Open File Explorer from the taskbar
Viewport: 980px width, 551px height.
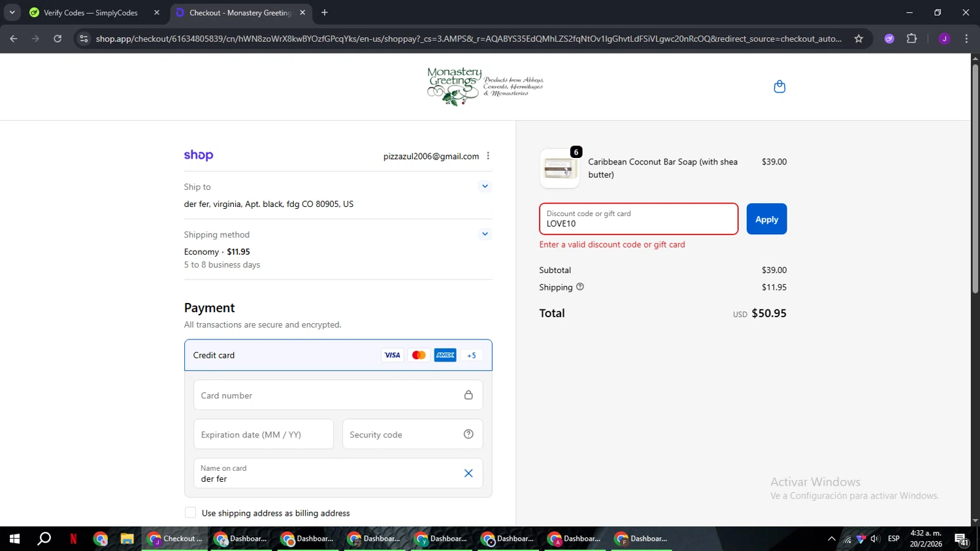pyautogui.click(x=127, y=539)
